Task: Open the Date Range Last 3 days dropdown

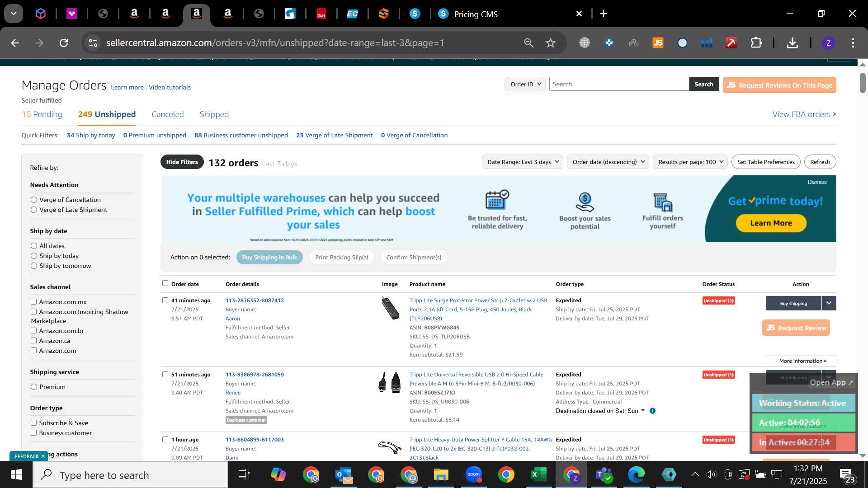Action: 523,162
